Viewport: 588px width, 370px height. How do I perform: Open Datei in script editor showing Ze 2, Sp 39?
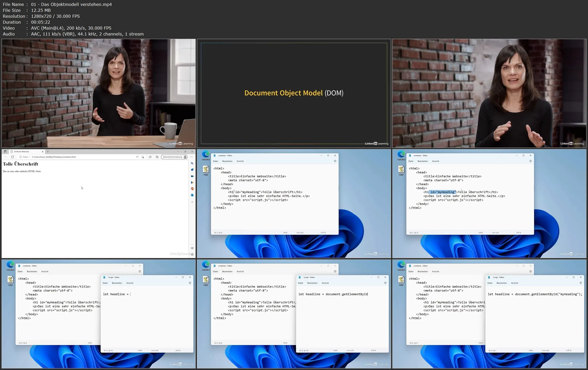[301, 283]
